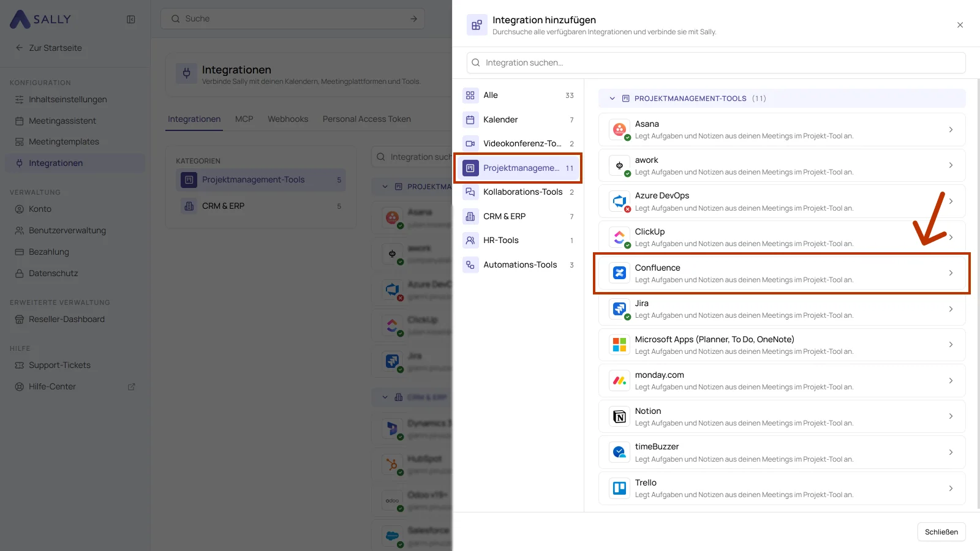
Task: Click the Integration hinzufügen header icon
Action: click(477, 25)
